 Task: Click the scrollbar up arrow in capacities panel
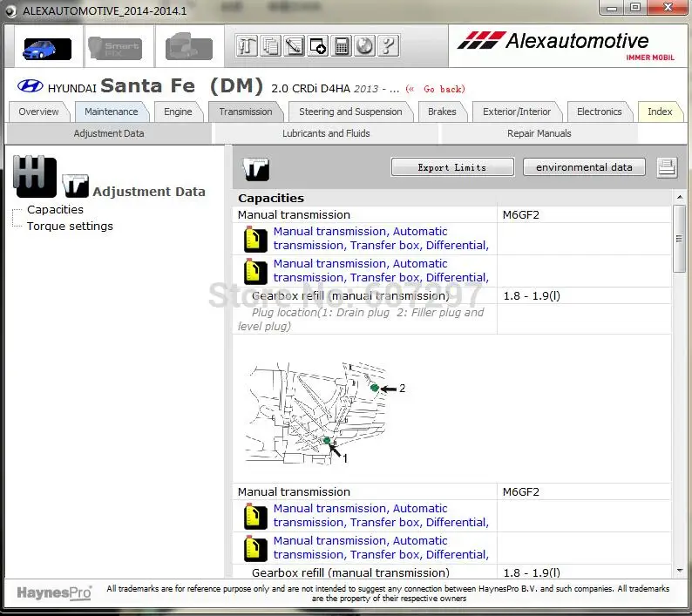click(x=679, y=197)
